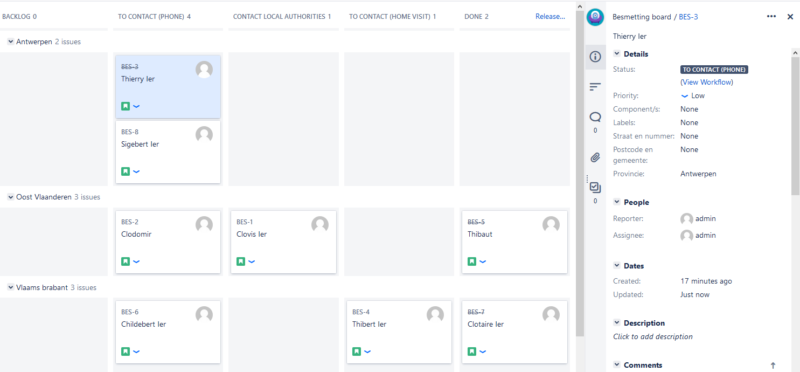Click assignee avatar on Childebert Ier card
The width and height of the screenshot is (800, 372).
pyautogui.click(x=204, y=314)
